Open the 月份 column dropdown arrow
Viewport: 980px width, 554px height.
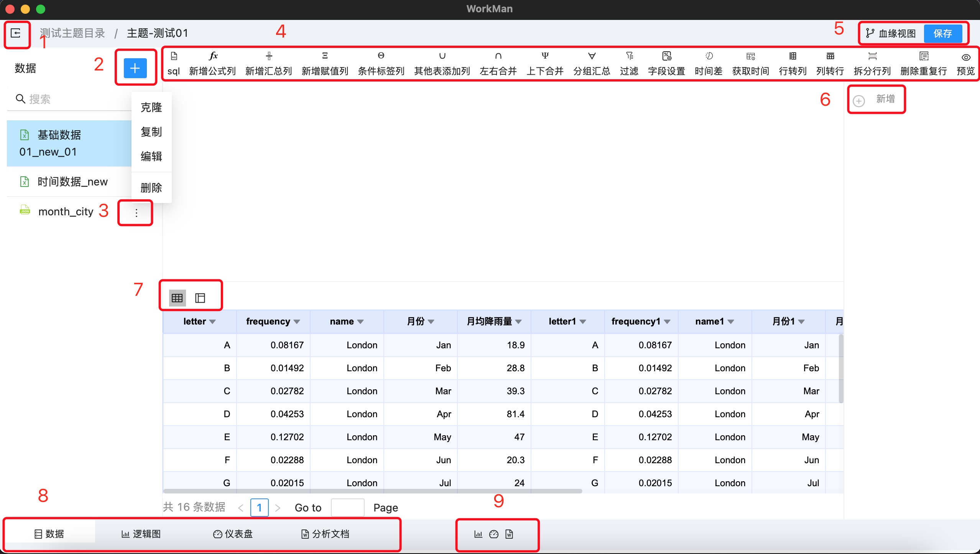click(x=431, y=322)
